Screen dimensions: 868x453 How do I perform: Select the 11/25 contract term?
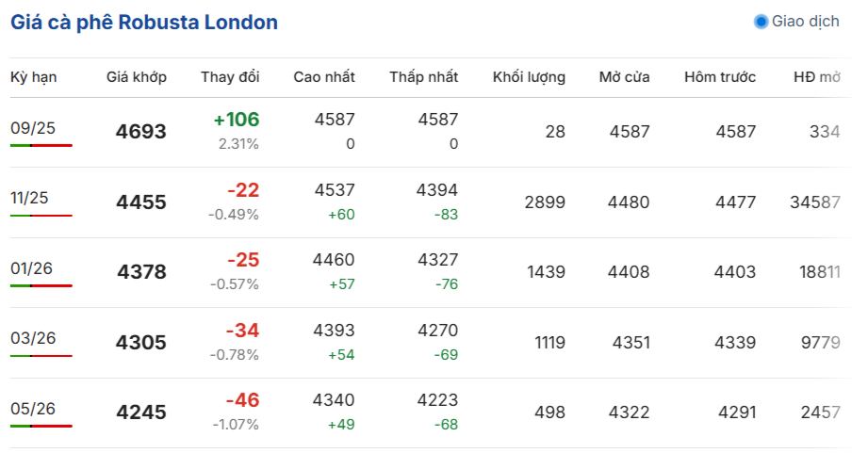tap(29, 198)
